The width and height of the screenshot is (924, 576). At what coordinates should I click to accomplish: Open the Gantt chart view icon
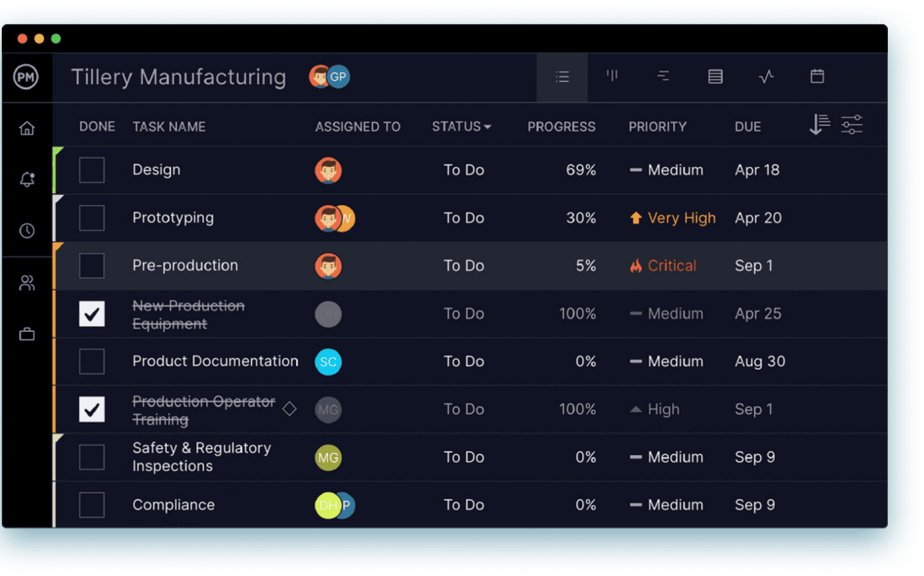(x=664, y=76)
